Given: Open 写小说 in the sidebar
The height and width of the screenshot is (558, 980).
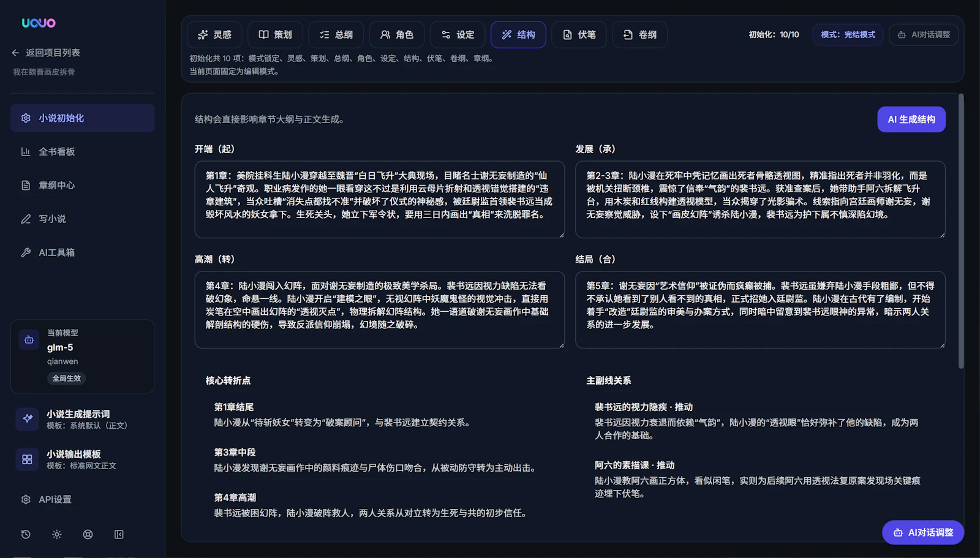Looking at the screenshot, I should [82, 219].
